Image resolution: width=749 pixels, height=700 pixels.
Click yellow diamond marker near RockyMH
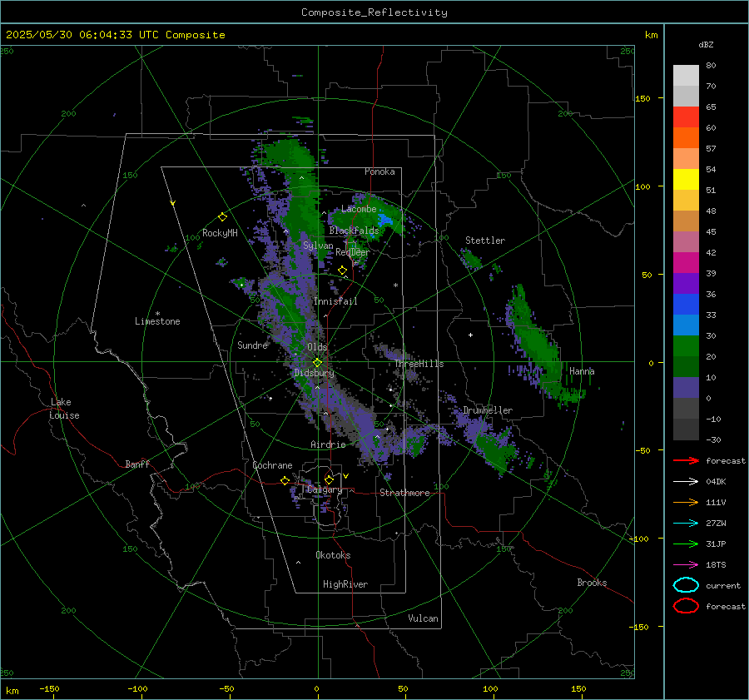[x=222, y=217]
